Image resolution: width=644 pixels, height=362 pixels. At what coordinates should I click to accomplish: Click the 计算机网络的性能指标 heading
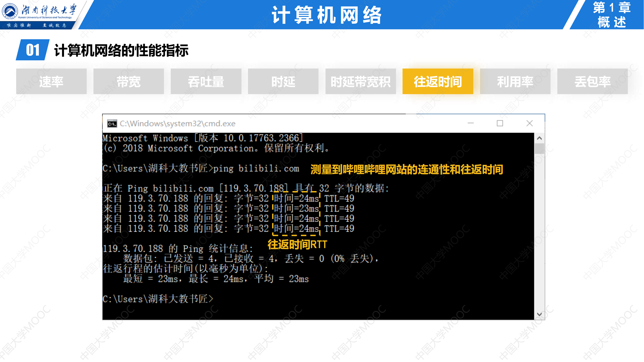tap(121, 50)
